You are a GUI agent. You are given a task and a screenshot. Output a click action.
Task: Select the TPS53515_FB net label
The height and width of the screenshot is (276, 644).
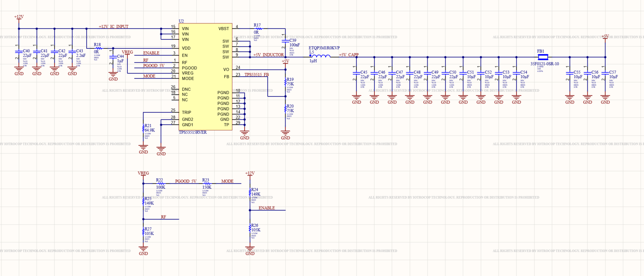tap(256, 75)
